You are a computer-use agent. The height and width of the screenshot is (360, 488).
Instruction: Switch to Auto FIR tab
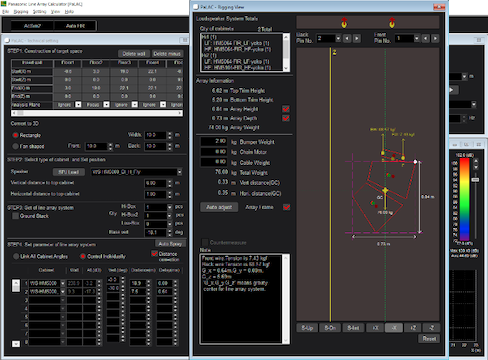[x=75, y=26]
